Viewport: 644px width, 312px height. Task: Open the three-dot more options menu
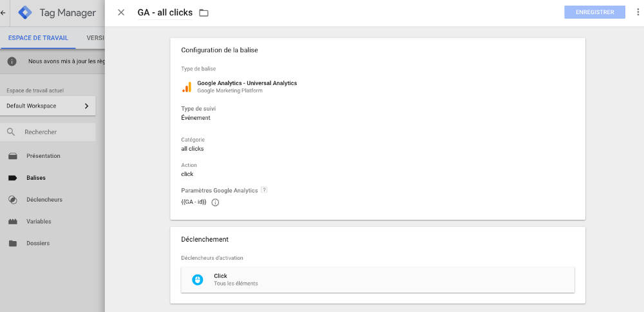pos(638,12)
